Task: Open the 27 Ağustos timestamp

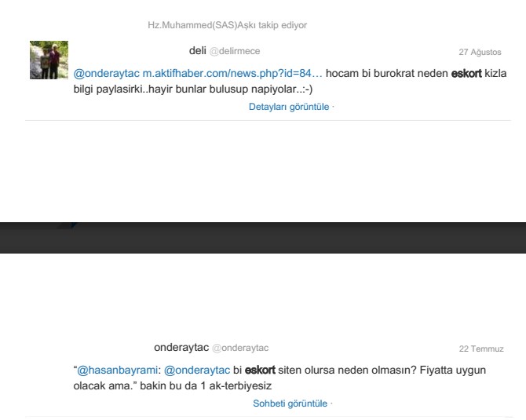Action: (x=480, y=52)
